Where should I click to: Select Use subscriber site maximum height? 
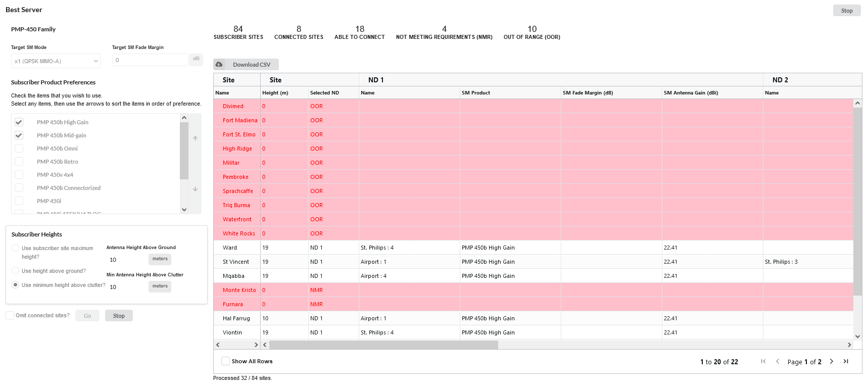pos(15,248)
